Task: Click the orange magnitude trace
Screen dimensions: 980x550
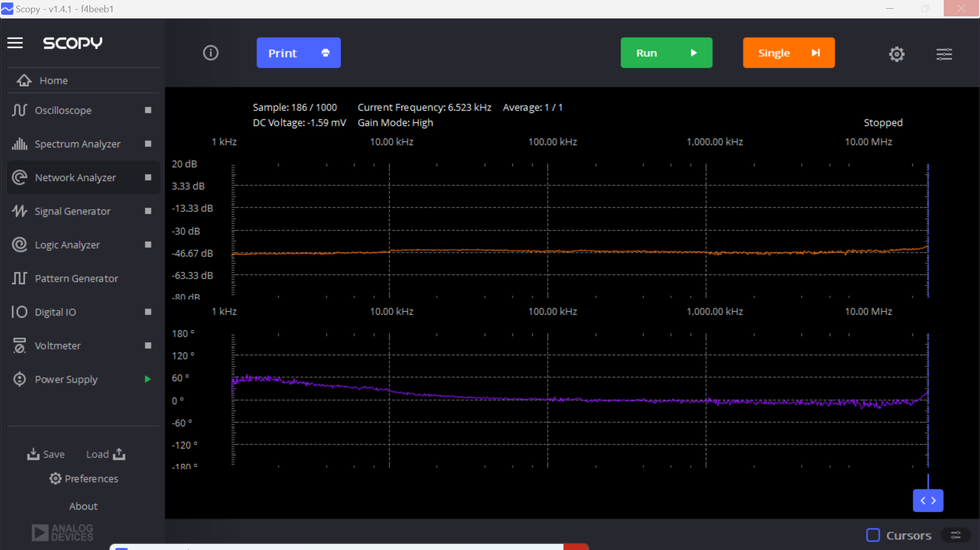Action: click(x=580, y=252)
